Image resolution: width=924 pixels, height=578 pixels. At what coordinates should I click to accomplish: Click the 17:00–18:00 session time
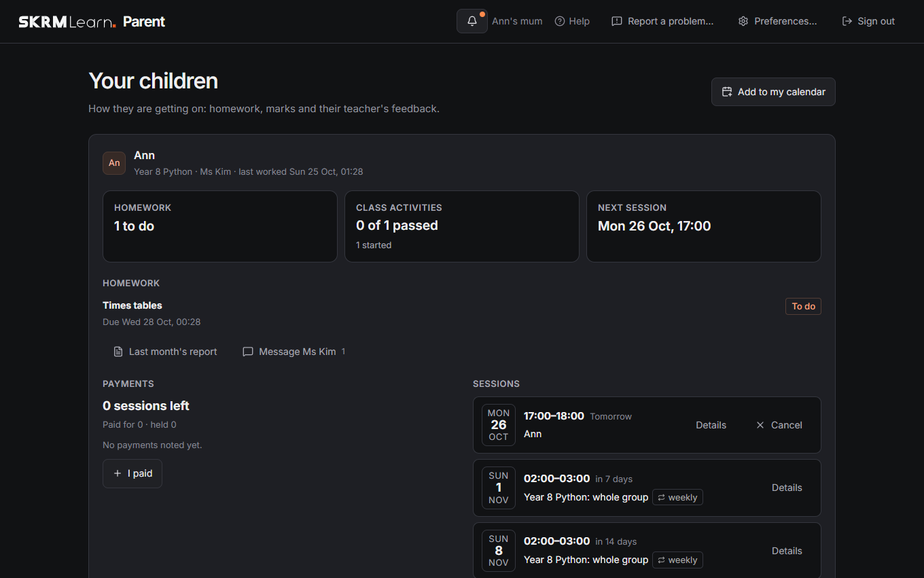point(554,416)
